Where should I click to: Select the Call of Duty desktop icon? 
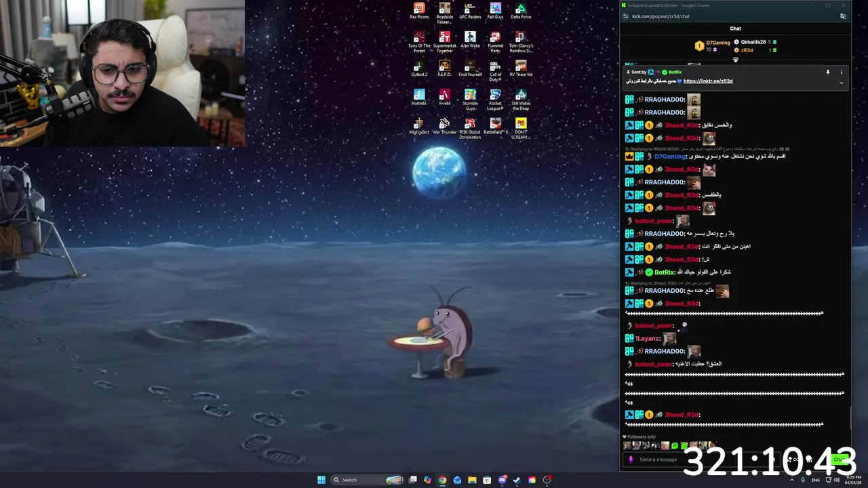click(496, 70)
